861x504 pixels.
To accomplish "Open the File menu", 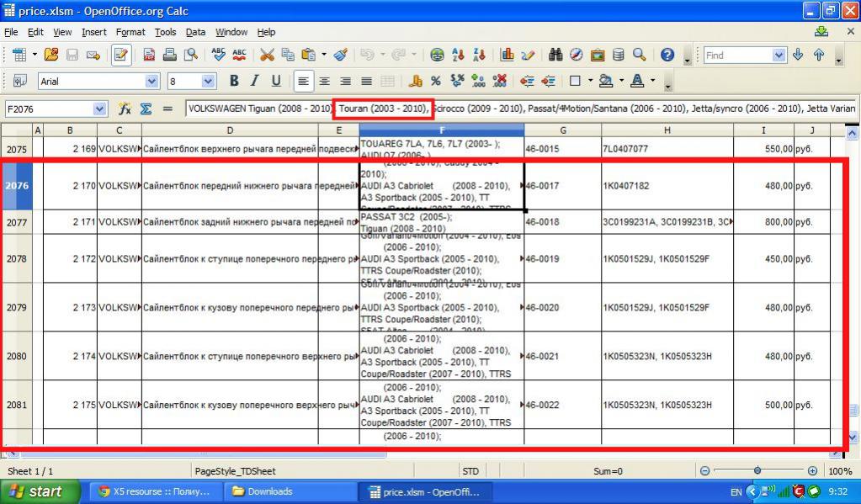I will point(11,32).
